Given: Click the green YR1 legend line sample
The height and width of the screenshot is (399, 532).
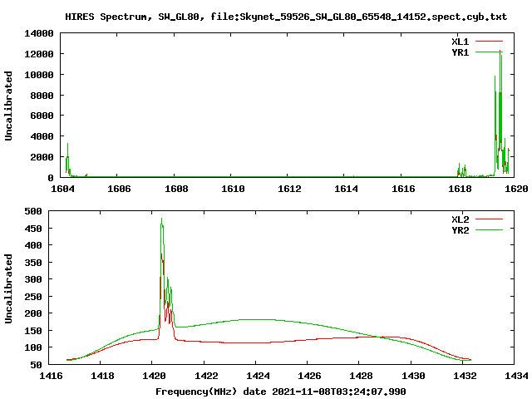Looking at the screenshot, I should (x=489, y=52).
